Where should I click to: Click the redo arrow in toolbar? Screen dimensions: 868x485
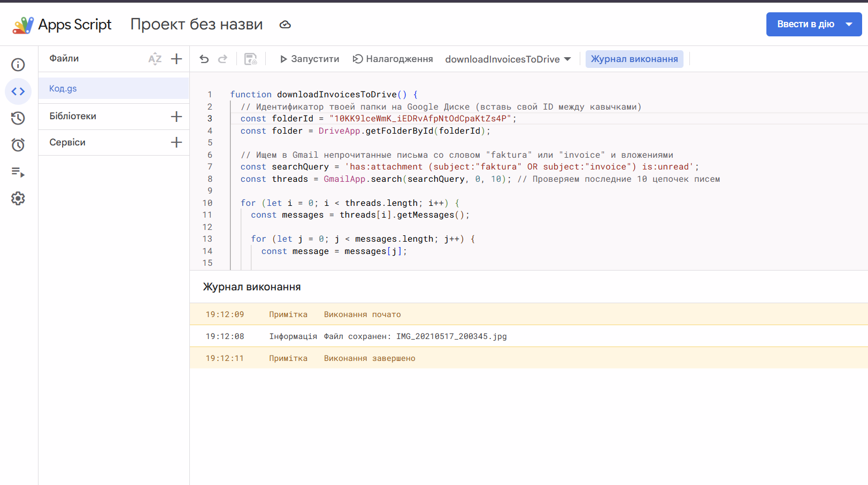click(x=222, y=59)
